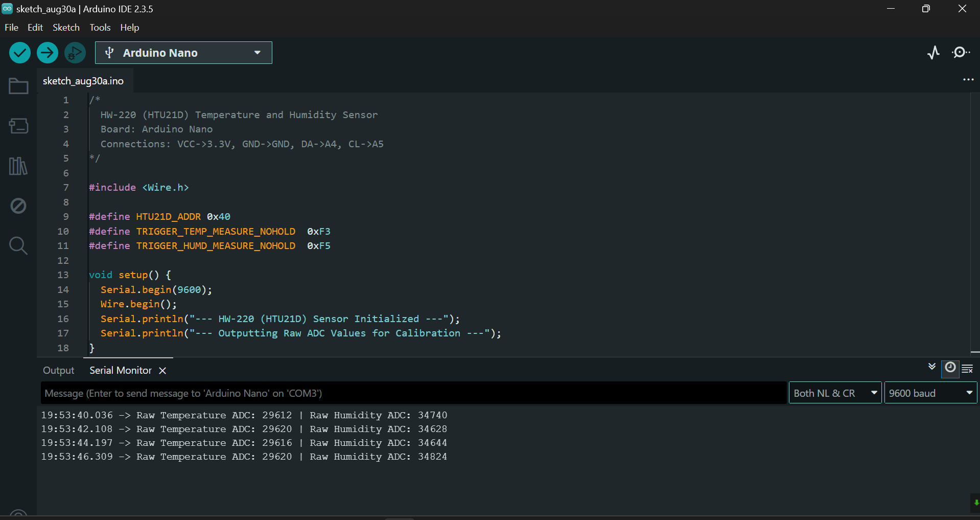Open the Search sidebar icon
The image size is (980, 520).
click(x=18, y=245)
